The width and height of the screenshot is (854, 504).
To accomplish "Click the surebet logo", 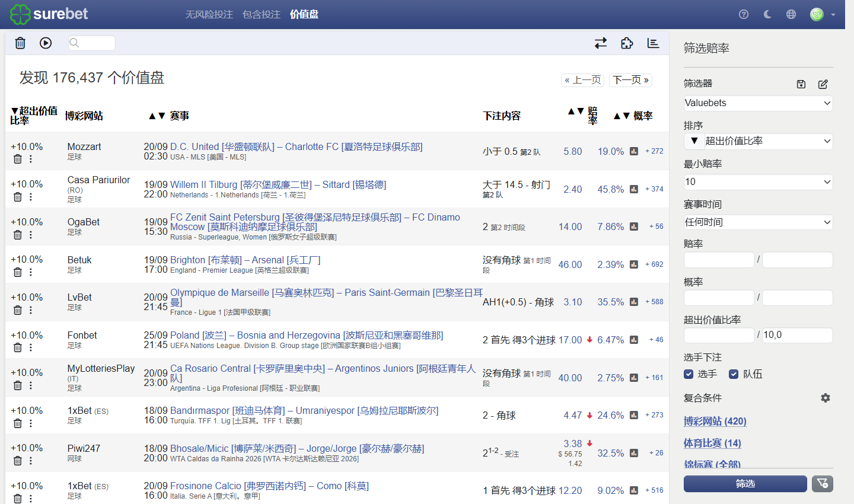I will tap(49, 14).
